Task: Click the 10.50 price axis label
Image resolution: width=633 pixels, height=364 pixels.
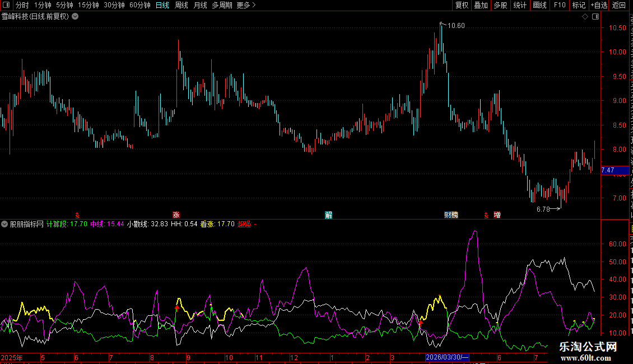Action: tap(617, 28)
